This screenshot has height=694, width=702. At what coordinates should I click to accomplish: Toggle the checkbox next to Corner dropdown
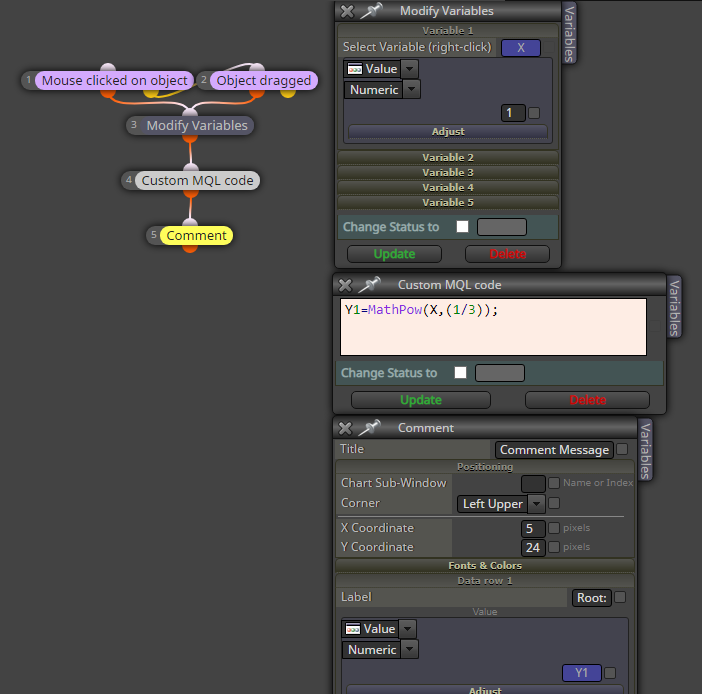[x=554, y=503]
